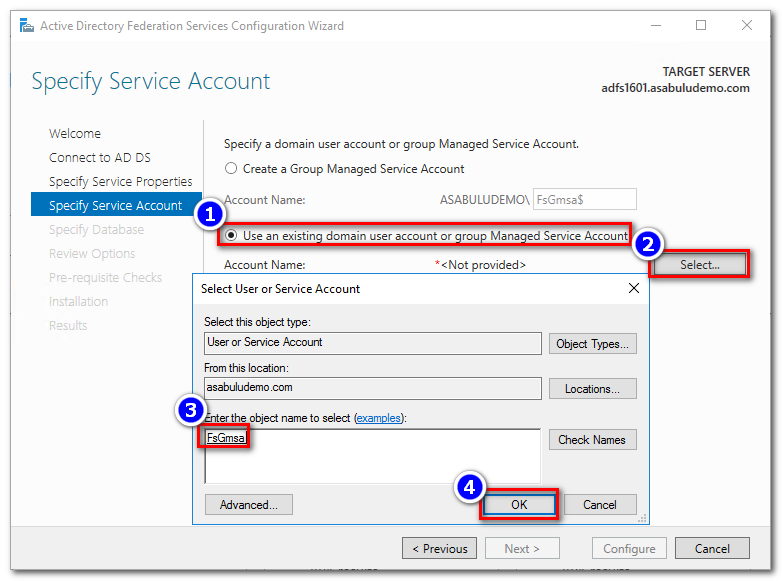
Task: Close the Select User or Service Account dialog
Action: (633, 288)
